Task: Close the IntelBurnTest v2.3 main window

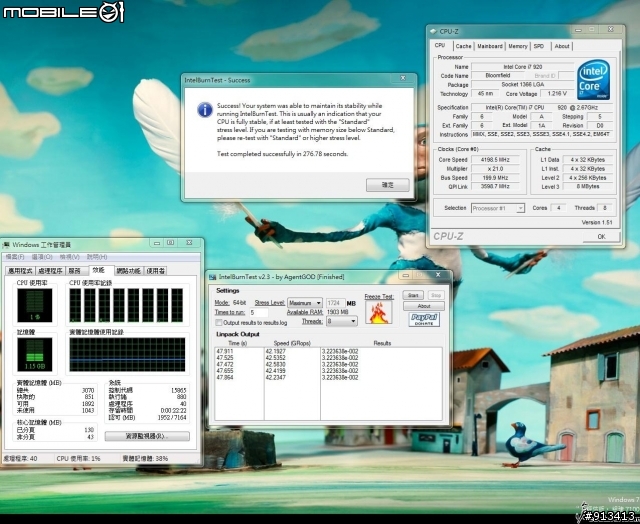Action: coord(438,275)
